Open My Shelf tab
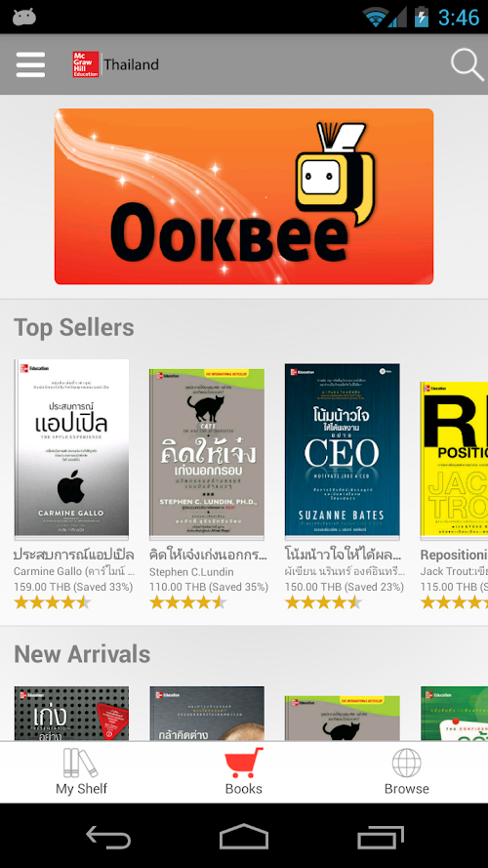This screenshot has height=868, width=488. click(81, 771)
